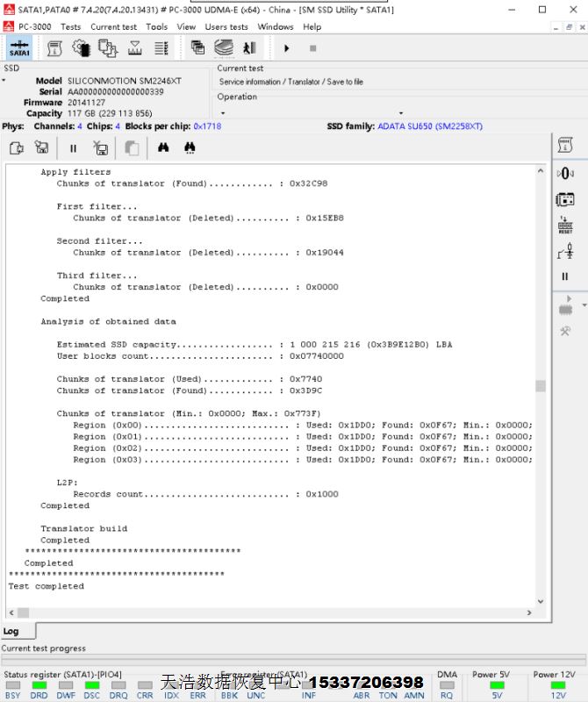588x702 pixels.
Task: Click the run test play button
Action: coord(286,48)
